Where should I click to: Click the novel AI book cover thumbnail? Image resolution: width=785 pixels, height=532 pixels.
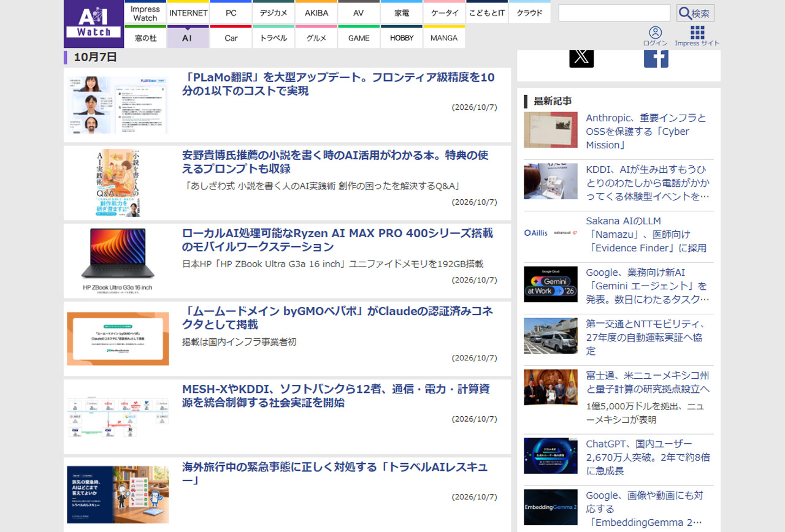[117, 183]
